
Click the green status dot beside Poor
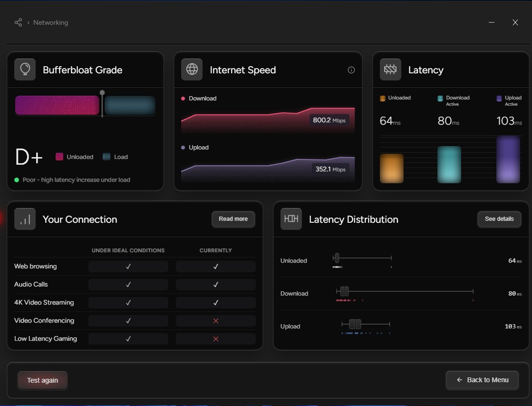tap(17, 180)
